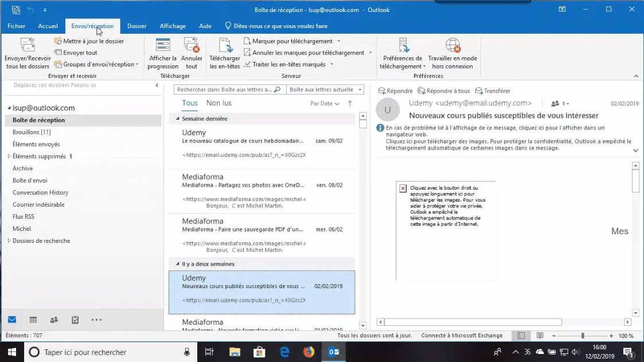Image resolution: width=644 pixels, height=362 pixels.
Task: Reverse sort order arrow in message list
Action: click(350, 104)
